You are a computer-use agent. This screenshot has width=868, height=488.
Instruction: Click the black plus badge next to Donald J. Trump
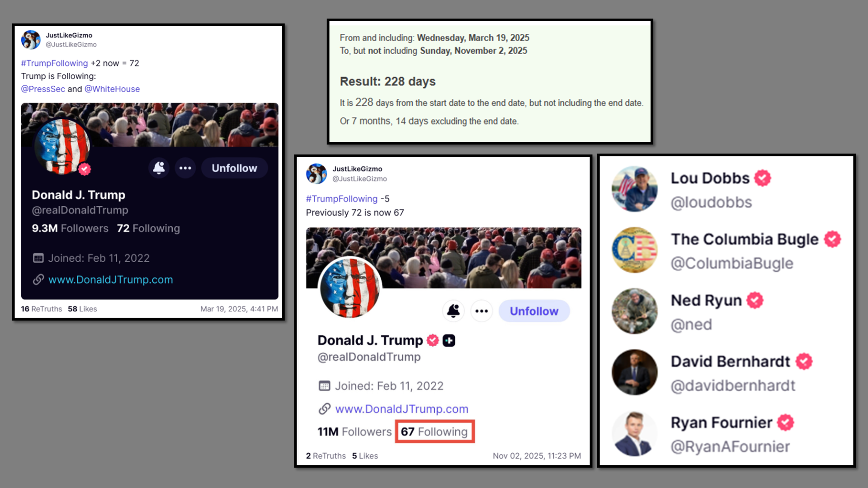tap(449, 340)
